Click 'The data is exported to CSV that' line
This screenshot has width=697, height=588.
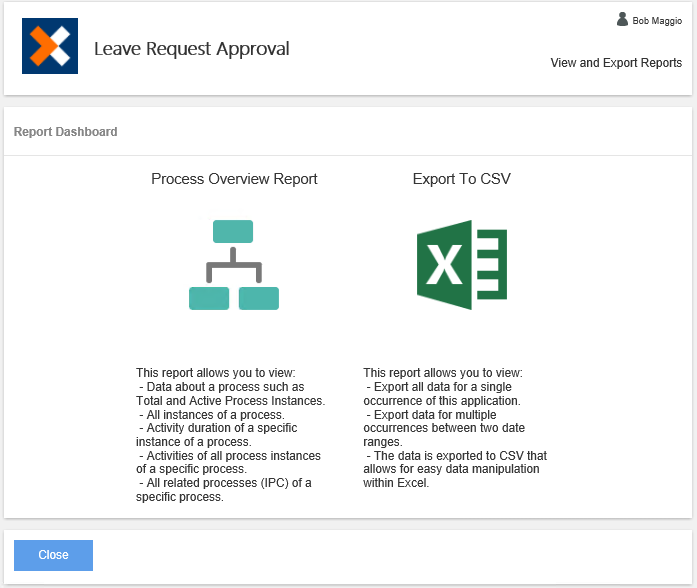point(457,456)
